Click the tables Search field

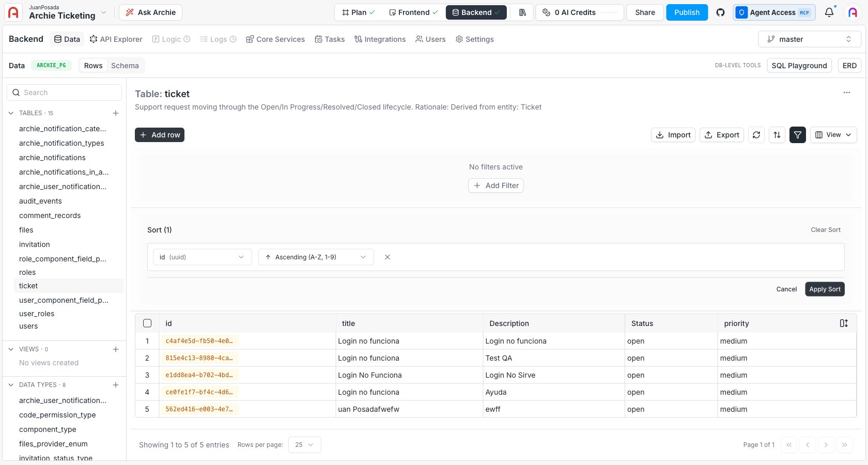64,92
